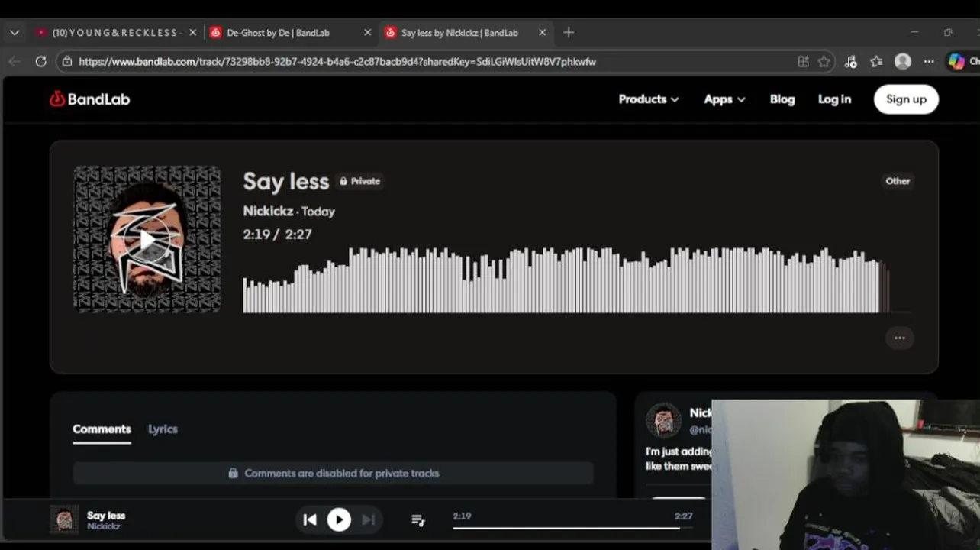Viewport: 980px width, 550px height.
Task: Open Nickickz artist name link
Action: click(268, 211)
